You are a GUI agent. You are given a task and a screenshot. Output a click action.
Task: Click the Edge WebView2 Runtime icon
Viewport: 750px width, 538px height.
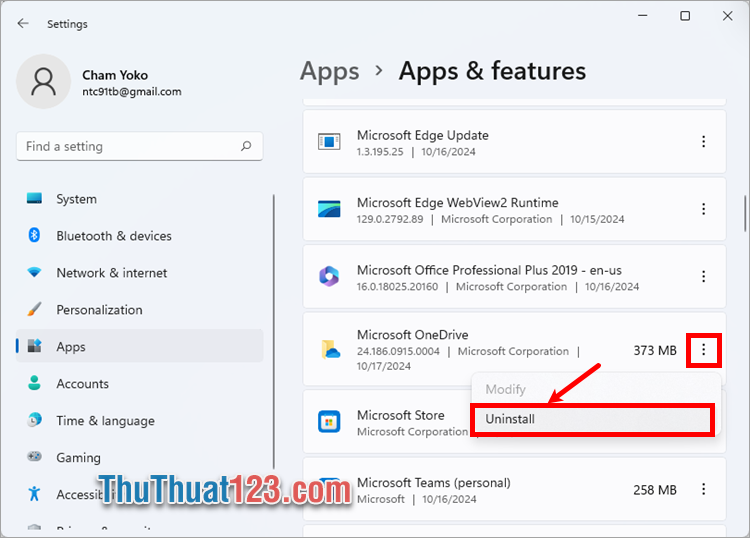(x=329, y=209)
